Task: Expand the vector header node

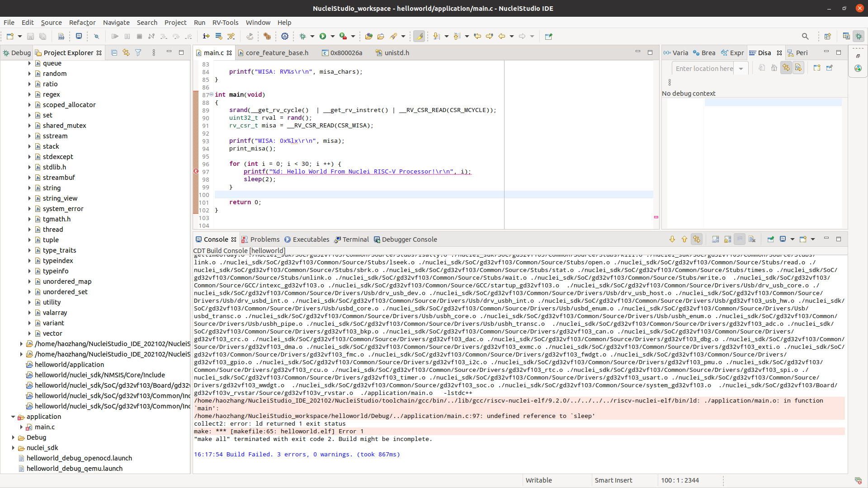Action: [x=29, y=333]
